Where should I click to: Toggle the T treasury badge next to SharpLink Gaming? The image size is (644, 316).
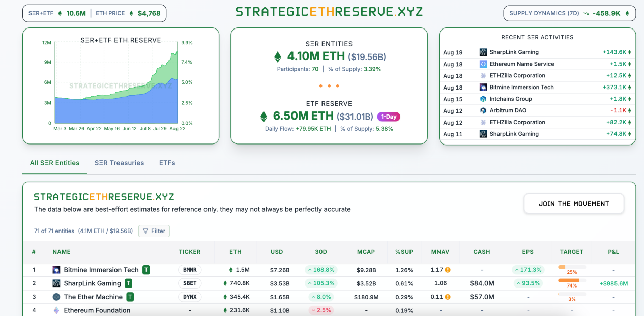(128, 283)
